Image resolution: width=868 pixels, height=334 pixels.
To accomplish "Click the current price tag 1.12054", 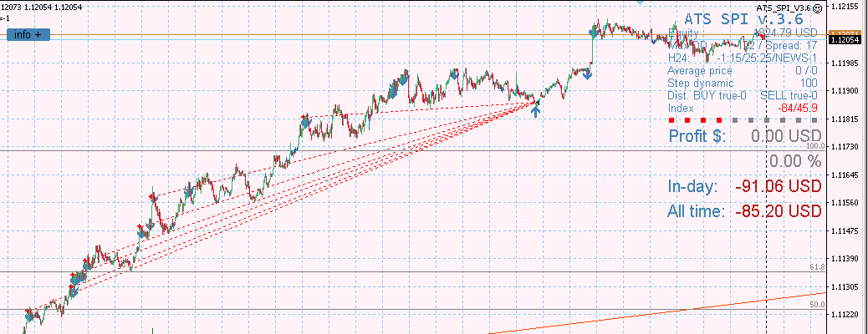I will pyautogui.click(x=845, y=40).
